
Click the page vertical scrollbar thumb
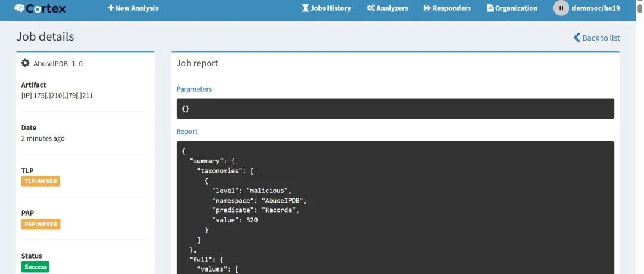coord(639,7)
